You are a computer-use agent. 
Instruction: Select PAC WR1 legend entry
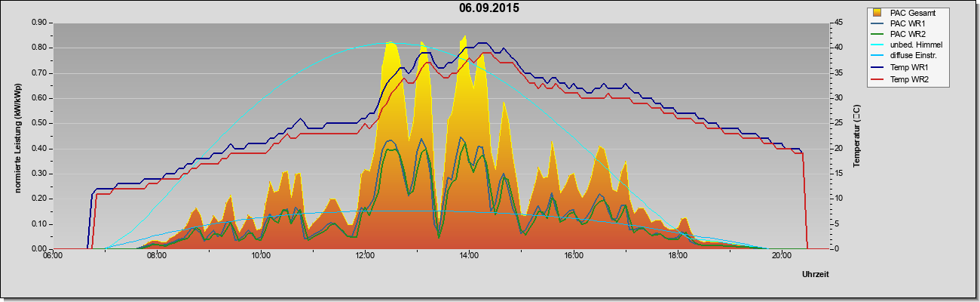click(908, 23)
